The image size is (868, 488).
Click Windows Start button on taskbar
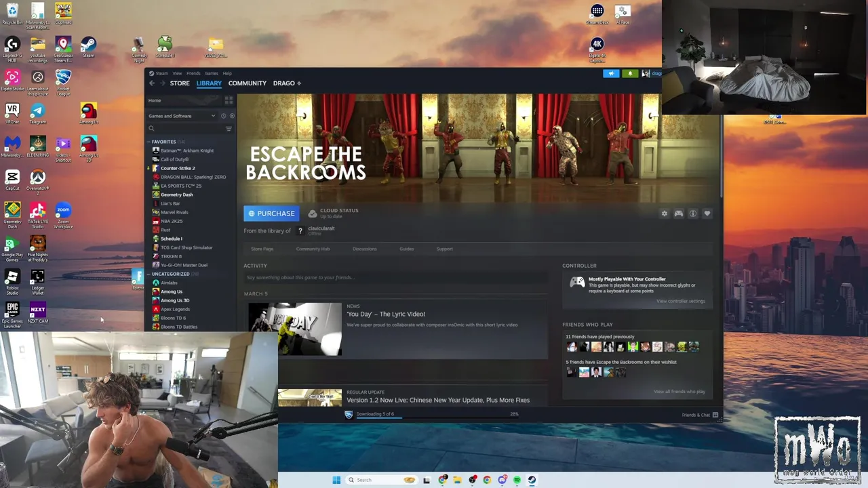(336, 480)
